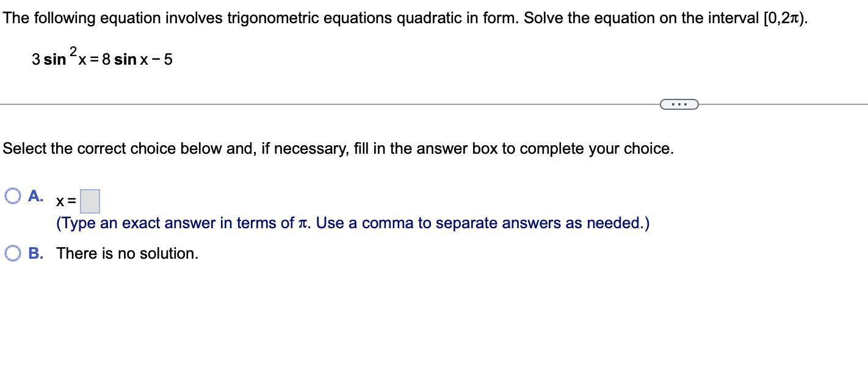Click the bold "A." choice label
The height and width of the screenshot is (371, 868).
35,196
